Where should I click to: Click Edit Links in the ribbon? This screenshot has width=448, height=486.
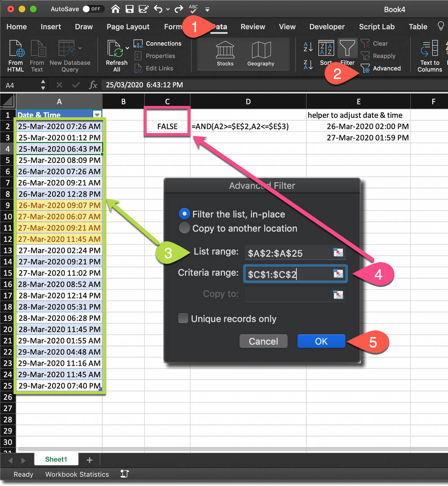coord(154,69)
